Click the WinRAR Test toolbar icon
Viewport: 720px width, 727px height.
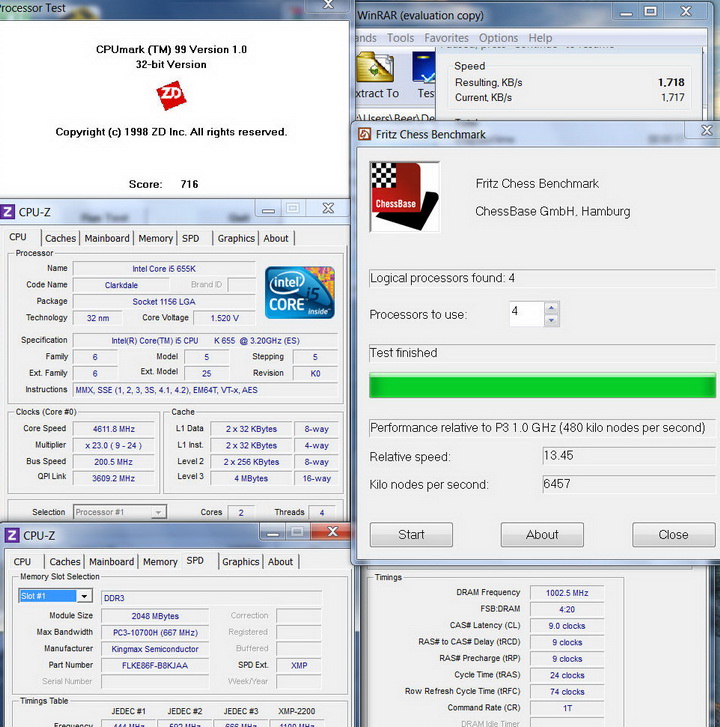(x=424, y=67)
